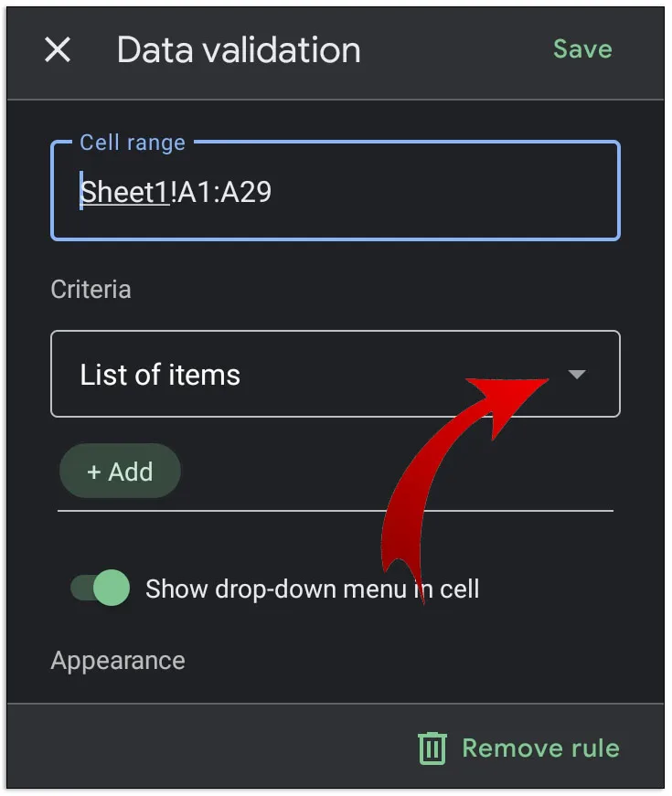Click the Show drop-down menu in cell label
This screenshot has height=796, width=672.
click(311, 589)
